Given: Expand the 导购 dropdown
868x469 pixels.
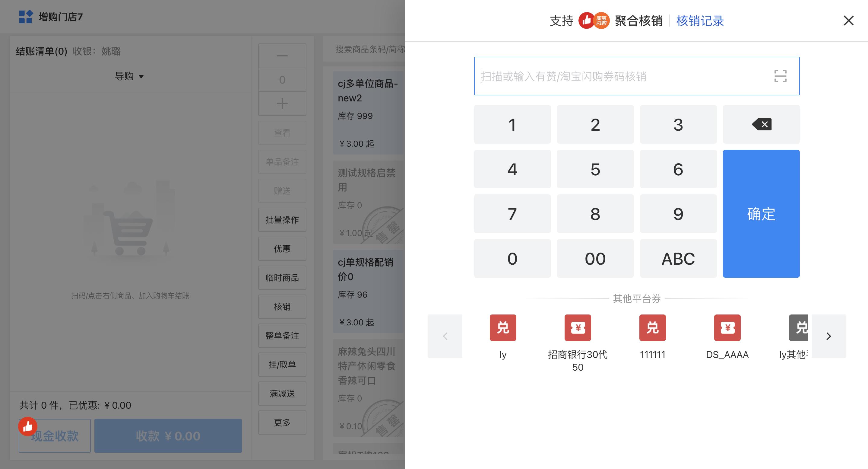Looking at the screenshot, I should (129, 76).
